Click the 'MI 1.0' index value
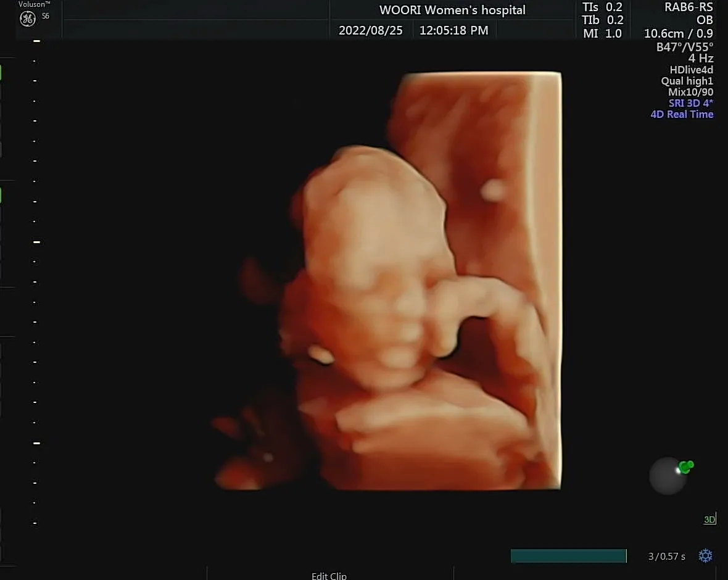Viewport: 728px width, 580px height. point(602,33)
